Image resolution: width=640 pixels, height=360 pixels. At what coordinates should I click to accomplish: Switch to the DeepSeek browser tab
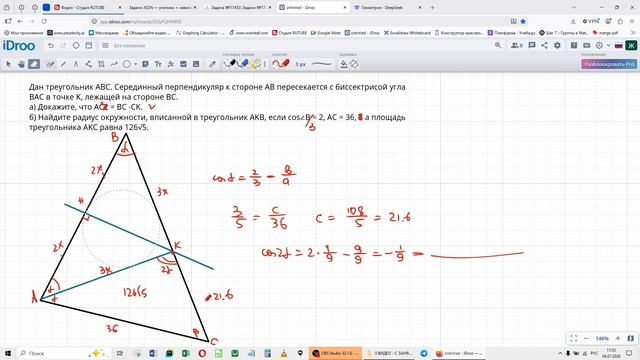[387, 7]
